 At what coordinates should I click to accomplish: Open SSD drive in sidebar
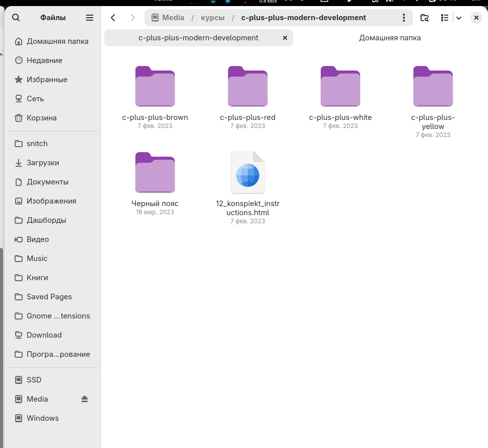(x=53, y=380)
